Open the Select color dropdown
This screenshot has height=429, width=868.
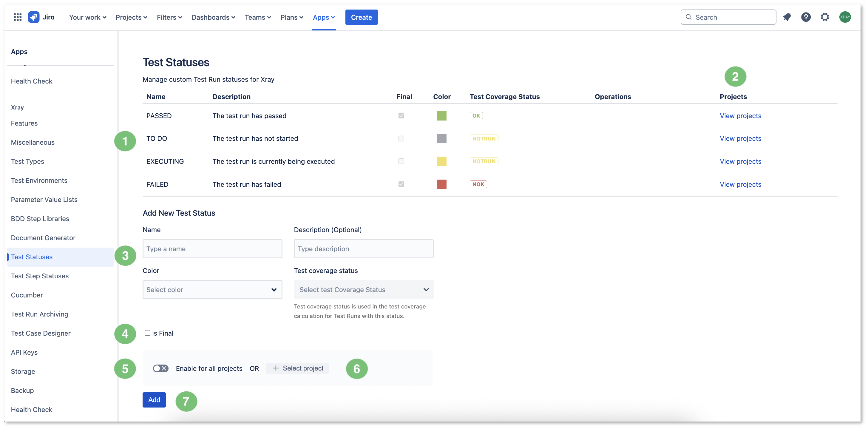[x=212, y=289]
